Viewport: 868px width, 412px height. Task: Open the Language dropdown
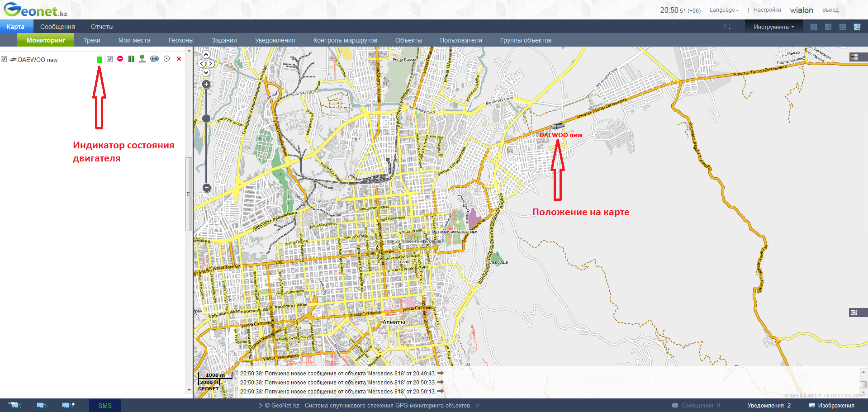(x=724, y=10)
